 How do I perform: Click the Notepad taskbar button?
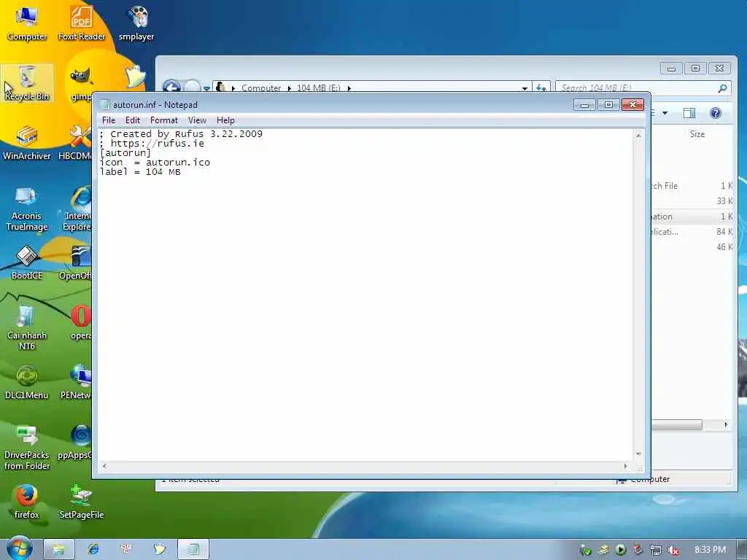pos(193,549)
